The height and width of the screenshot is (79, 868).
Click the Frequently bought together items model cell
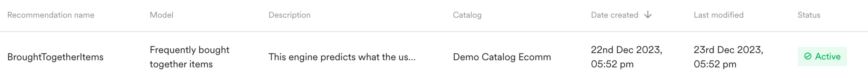[189, 57]
